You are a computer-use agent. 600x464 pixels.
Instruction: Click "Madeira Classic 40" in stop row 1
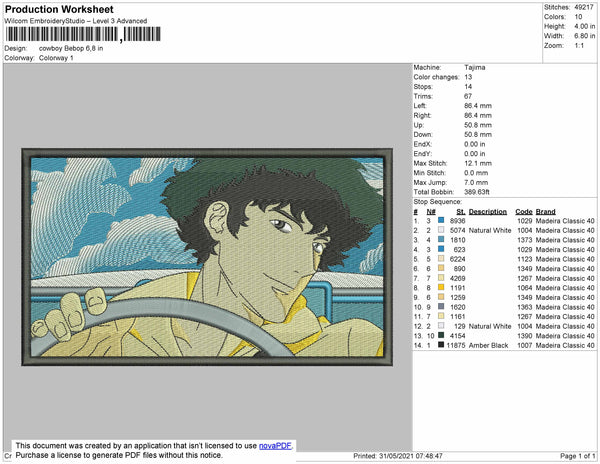pos(565,221)
